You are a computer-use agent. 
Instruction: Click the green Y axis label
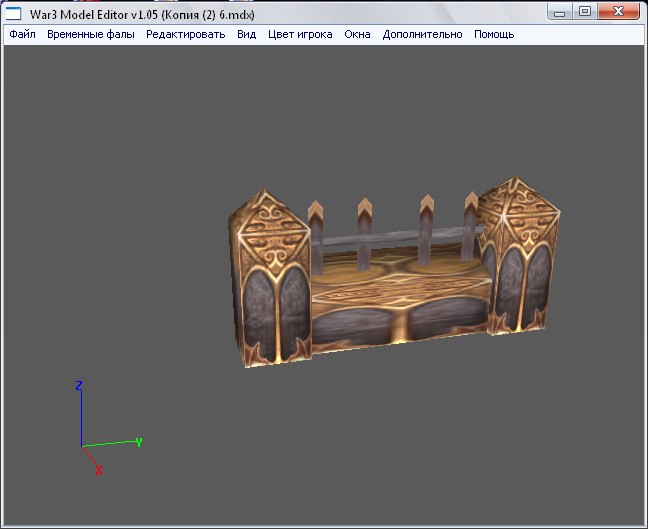pyautogui.click(x=138, y=441)
